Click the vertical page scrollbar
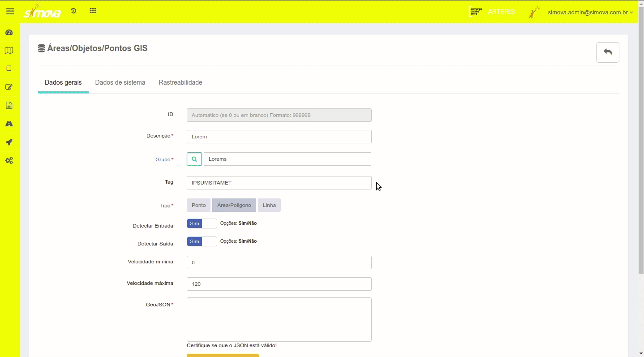 (x=641, y=143)
